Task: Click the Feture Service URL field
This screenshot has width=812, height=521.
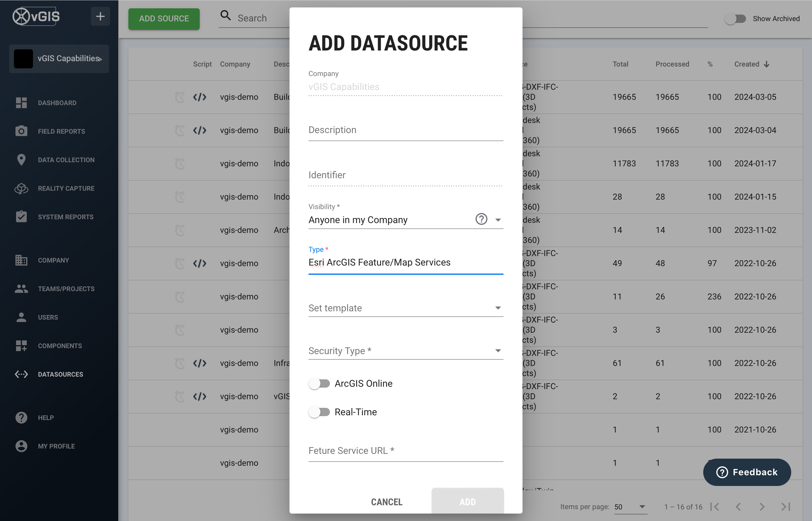Action: (x=405, y=451)
